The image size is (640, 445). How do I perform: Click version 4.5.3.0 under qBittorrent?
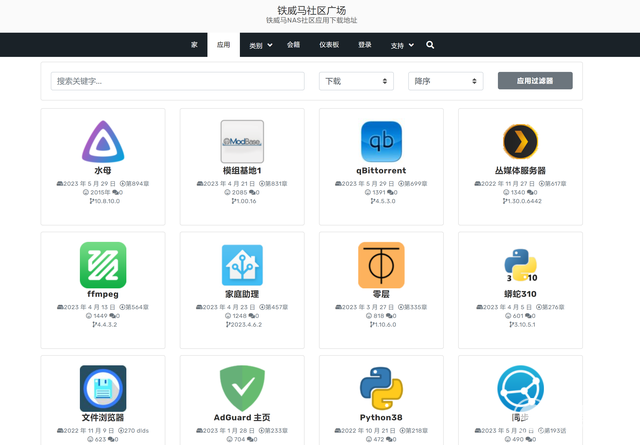point(383,201)
